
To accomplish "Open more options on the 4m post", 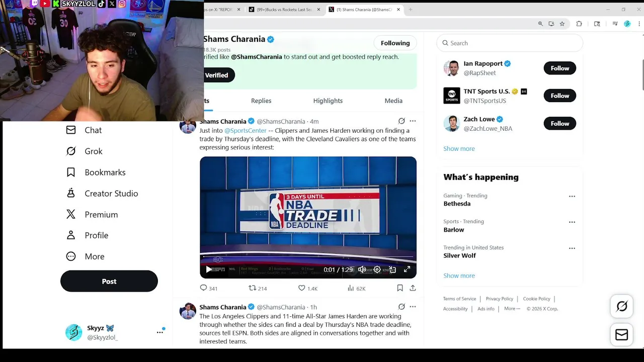I will coord(413,121).
